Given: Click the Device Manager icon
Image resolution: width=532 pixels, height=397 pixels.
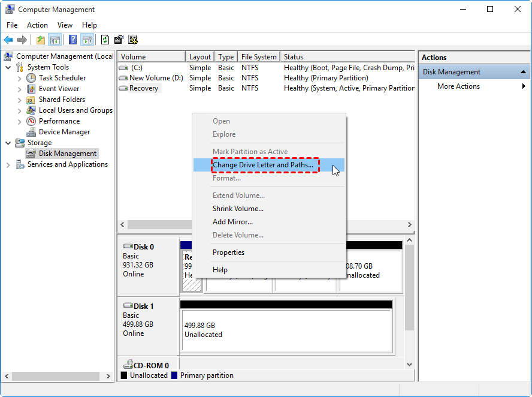Looking at the screenshot, I should tap(31, 132).
